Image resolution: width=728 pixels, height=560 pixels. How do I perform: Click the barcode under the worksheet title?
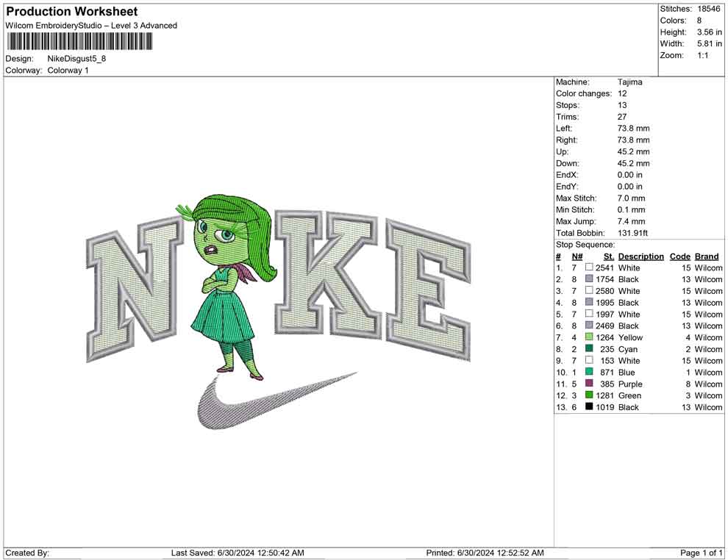click(x=79, y=41)
